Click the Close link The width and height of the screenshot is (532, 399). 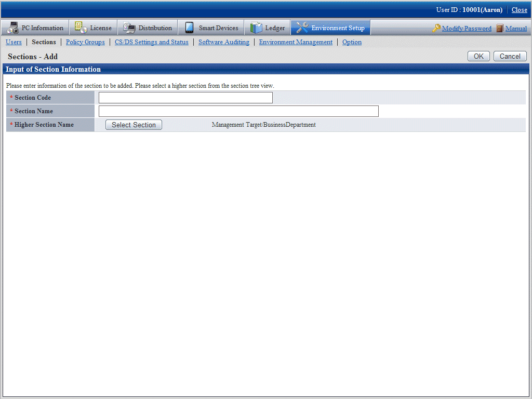pyautogui.click(x=520, y=10)
